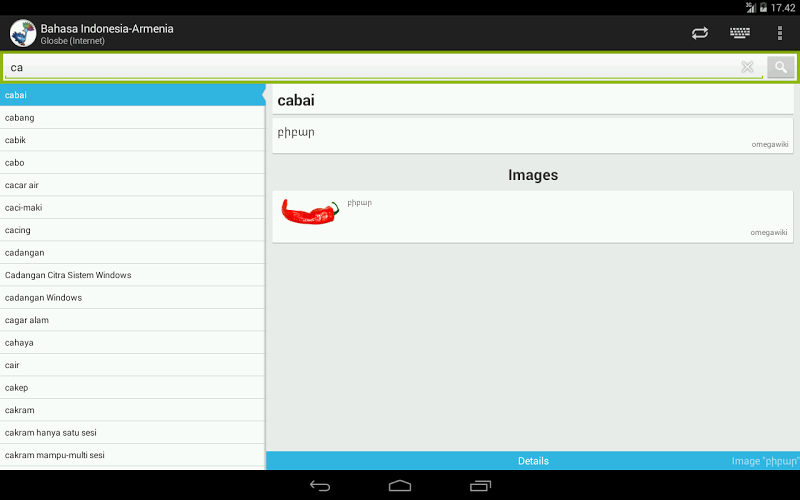Viewport: 800px width, 500px height.
Task: Tap the Android back navigation icon
Action: 320,486
